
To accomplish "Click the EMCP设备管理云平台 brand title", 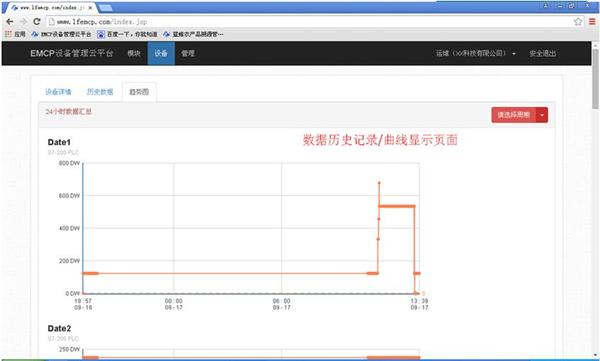I will (72, 53).
